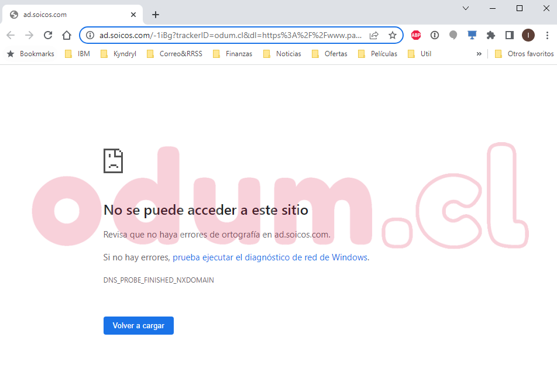Open the Otros favoritos folder
The image size is (557, 392).
[x=524, y=54]
